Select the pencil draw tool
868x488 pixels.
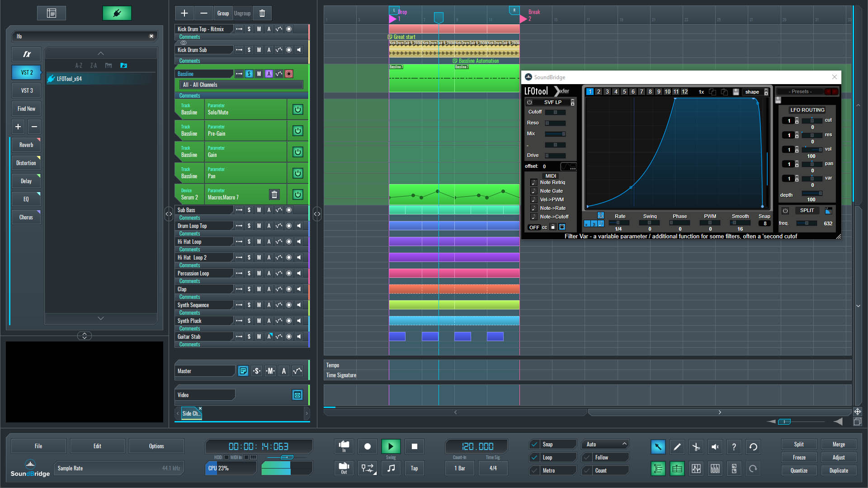677,447
